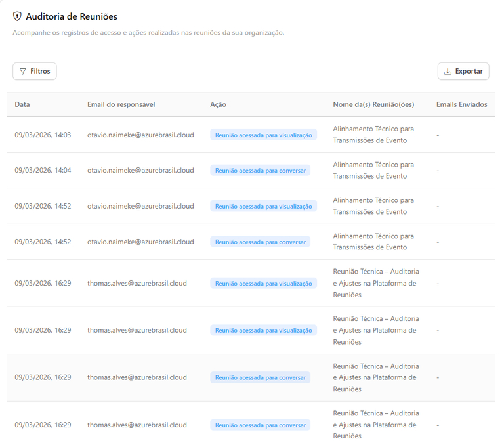Screen dimensions: 504x445
Task: Click the Ação column header
Action: (x=219, y=104)
